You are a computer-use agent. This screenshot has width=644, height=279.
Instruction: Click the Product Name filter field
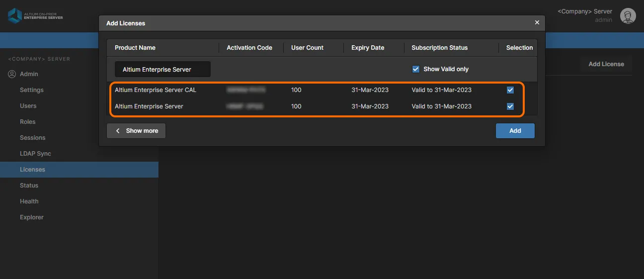[162, 70]
